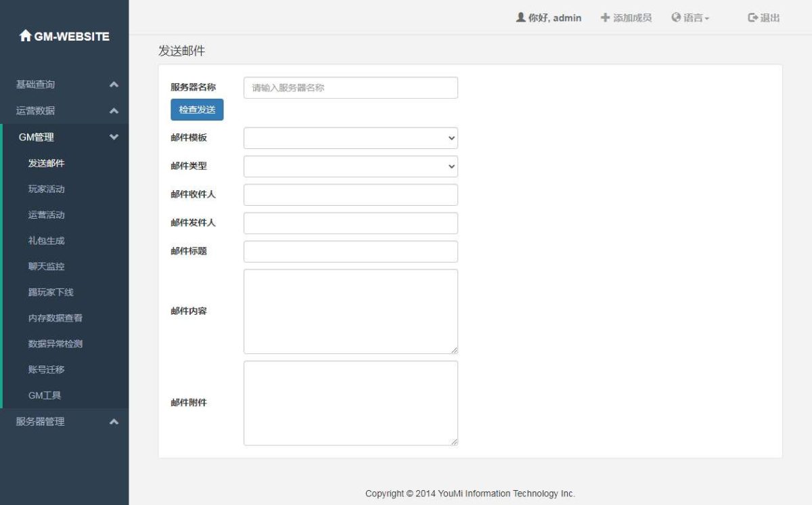The height and width of the screenshot is (505, 812).
Task: Expand 服务器管理 using its chevron
Action: pyautogui.click(x=114, y=422)
